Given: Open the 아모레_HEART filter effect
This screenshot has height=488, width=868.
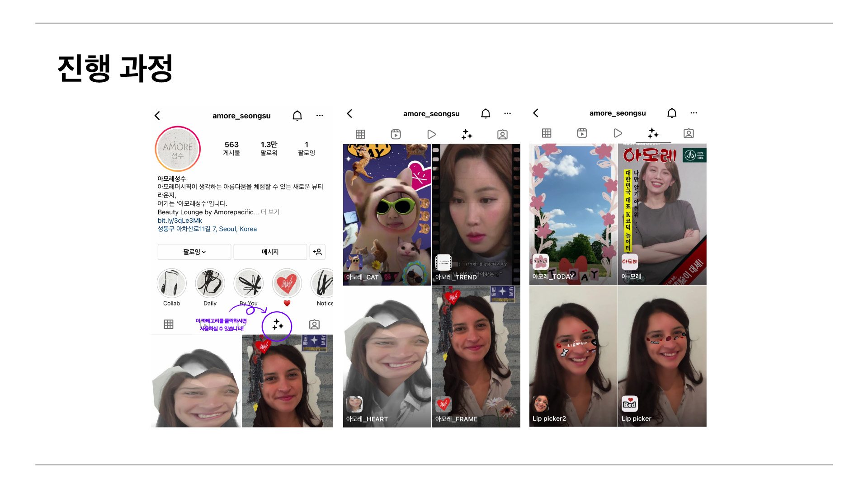Looking at the screenshot, I should tap(387, 357).
